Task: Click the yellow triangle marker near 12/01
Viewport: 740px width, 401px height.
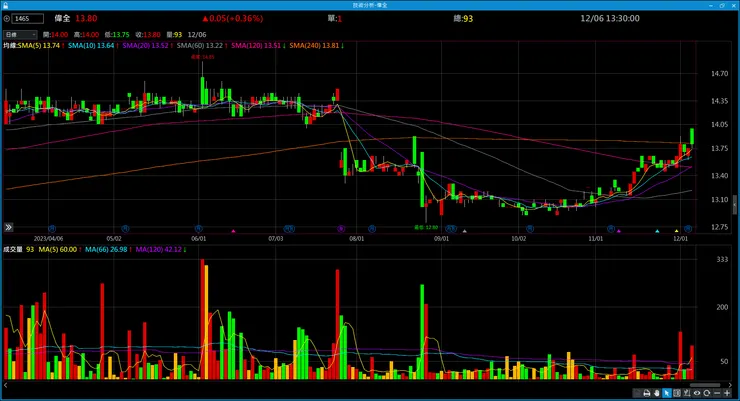Action: tap(677, 231)
